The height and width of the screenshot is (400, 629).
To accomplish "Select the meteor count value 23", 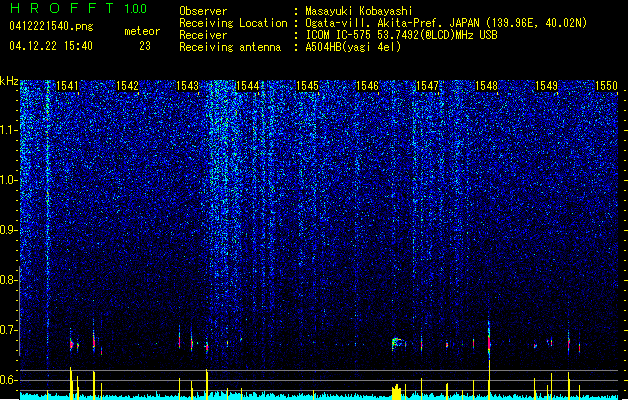I will 145,46.
